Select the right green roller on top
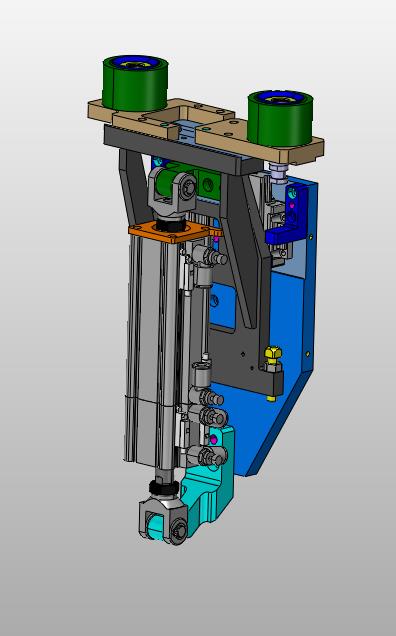Viewport: 396px width, 636px height. point(280,118)
